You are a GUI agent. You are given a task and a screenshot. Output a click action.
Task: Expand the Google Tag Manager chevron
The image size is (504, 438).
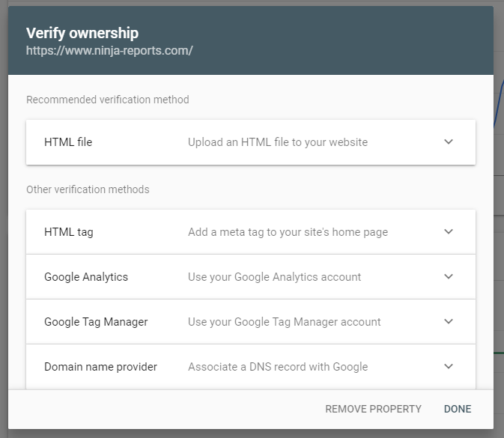pyautogui.click(x=449, y=321)
